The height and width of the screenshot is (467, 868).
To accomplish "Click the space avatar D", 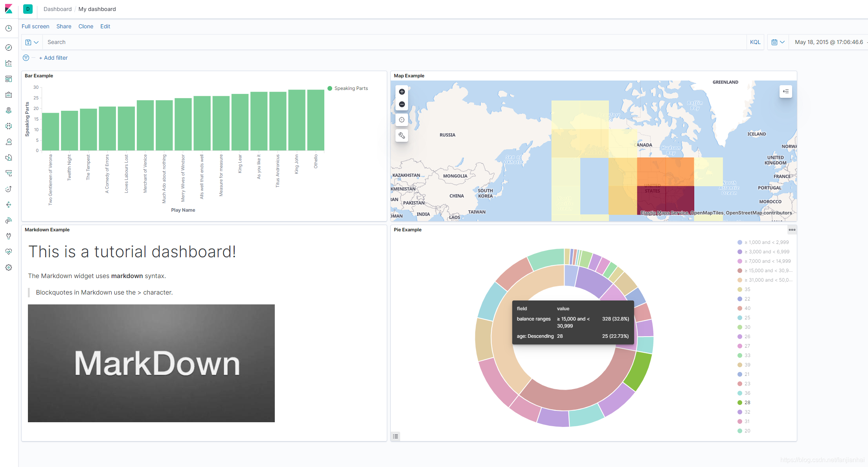I will point(28,9).
